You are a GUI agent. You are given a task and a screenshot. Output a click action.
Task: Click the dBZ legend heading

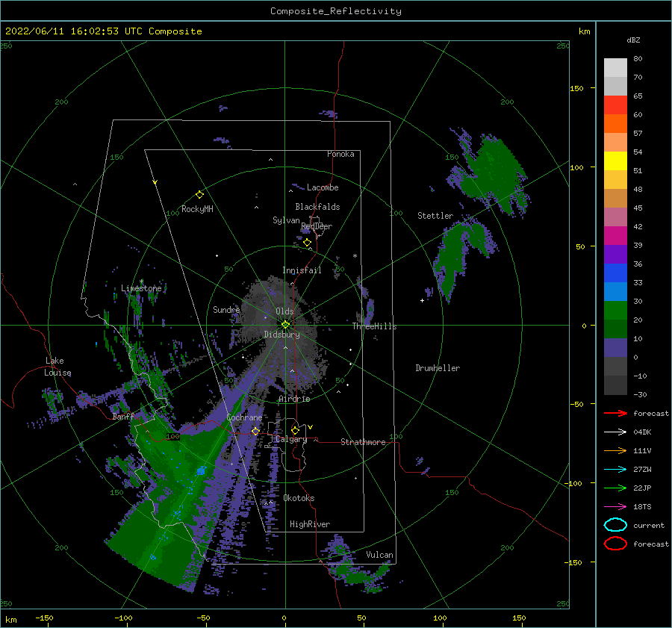point(633,40)
